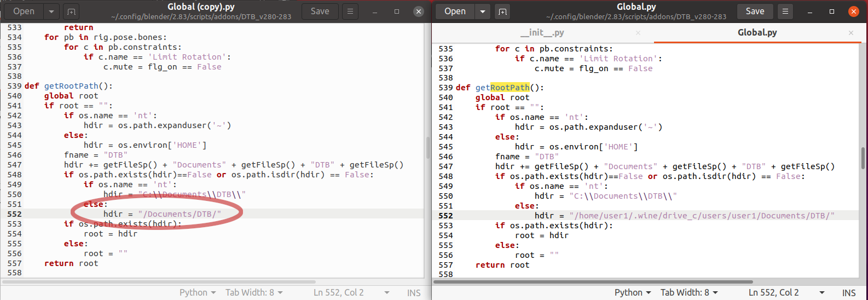Click 'return root' on line 557 in Global.py window
Screen dimensions: 868x300
click(x=502, y=265)
